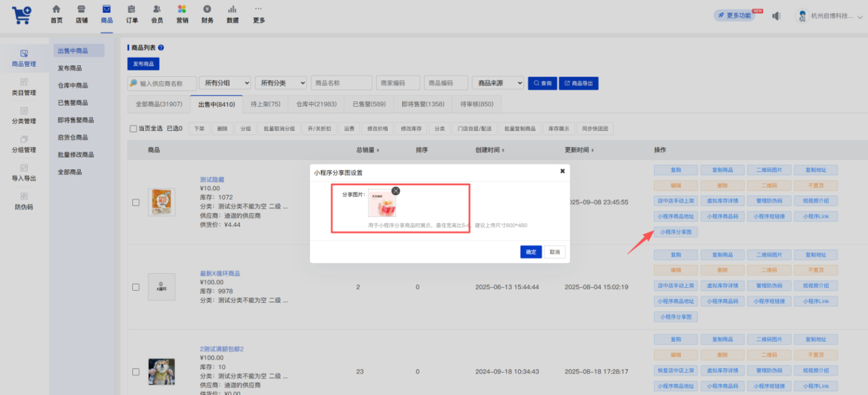The width and height of the screenshot is (868, 395).
Task: Click the 商品名称 input field
Action: point(341,83)
